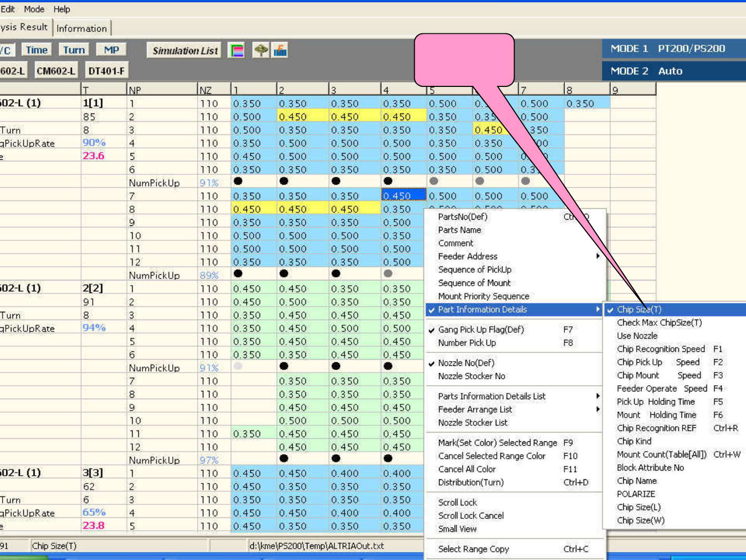Switch to the Information tab

[x=82, y=29]
